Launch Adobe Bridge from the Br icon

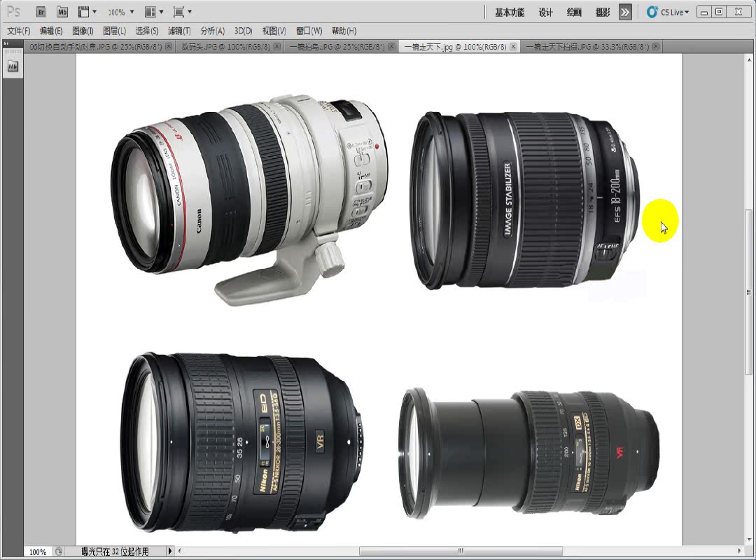[x=41, y=12]
